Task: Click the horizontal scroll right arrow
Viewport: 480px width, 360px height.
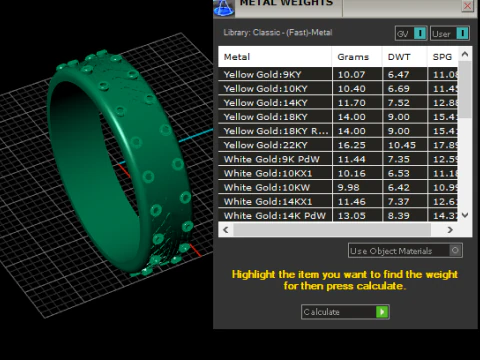Action: [x=450, y=230]
